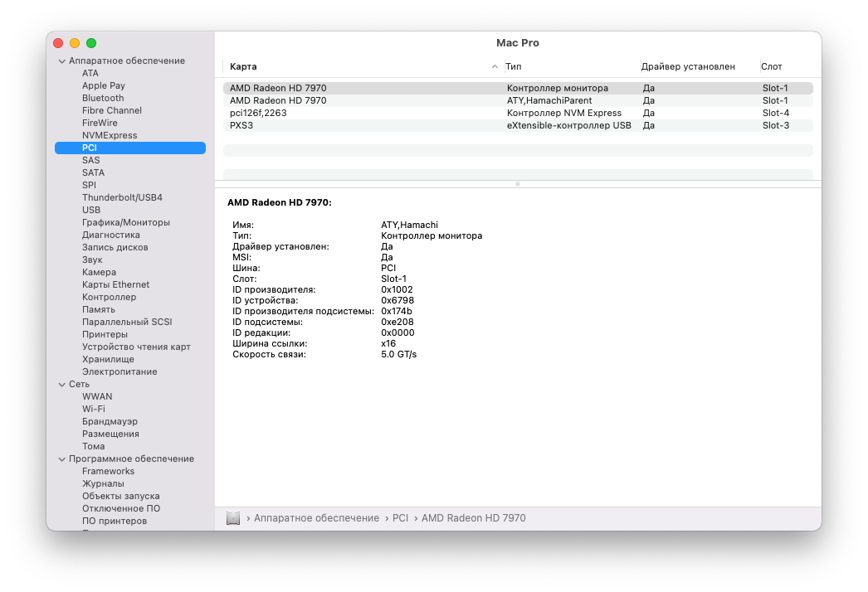Click Аппаратное обеспечение in the path bar
This screenshot has width=868, height=592.
317,518
